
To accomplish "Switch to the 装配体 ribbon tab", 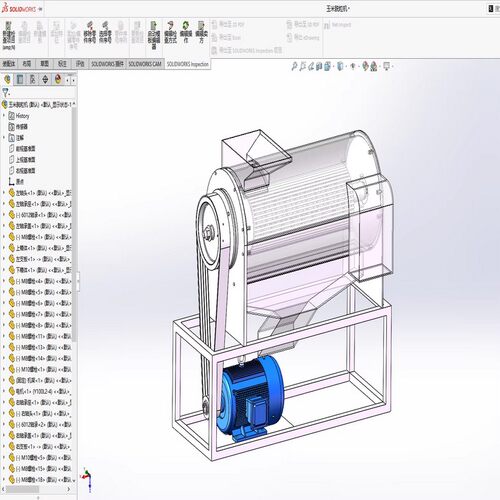I will pos(9,63).
